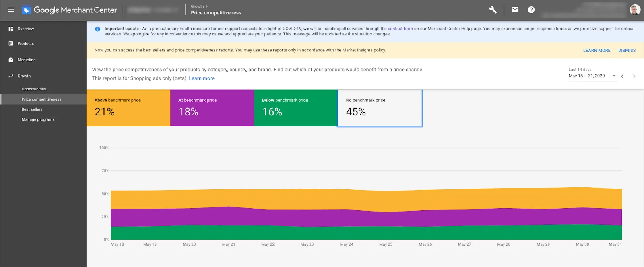Click the Overview dashboard icon
The image size is (644, 267).
(x=11, y=29)
